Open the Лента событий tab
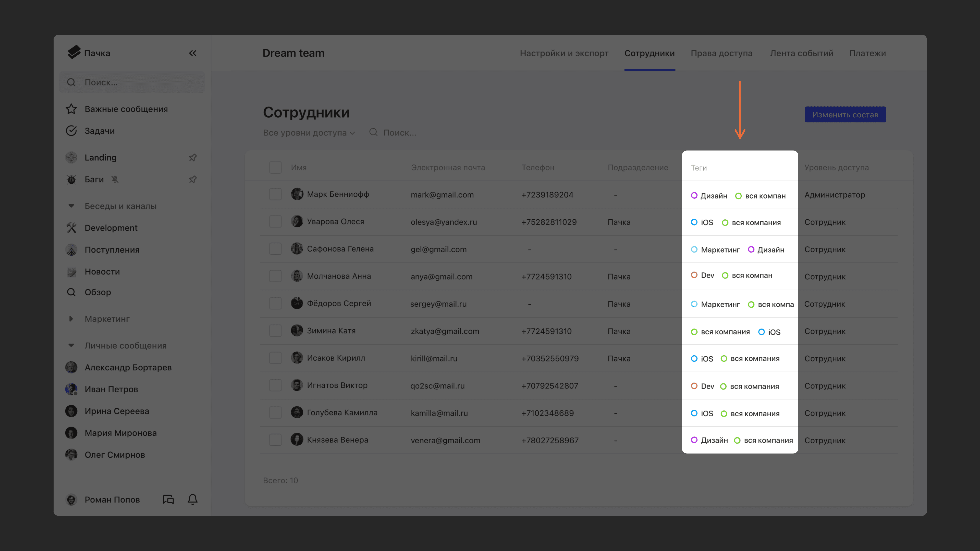980x551 pixels. pos(801,53)
